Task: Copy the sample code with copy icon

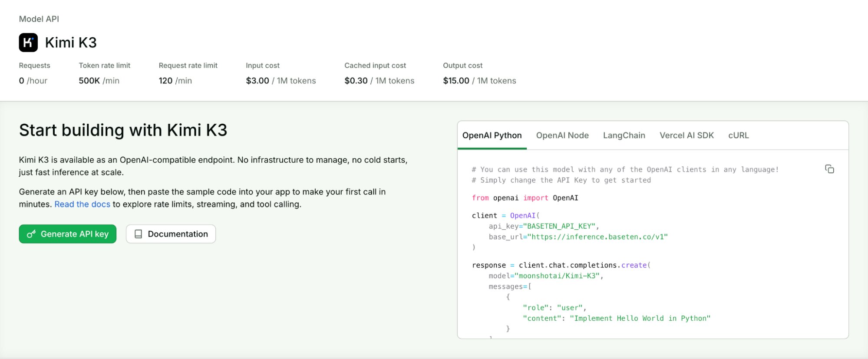Action: (x=829, y=169)
